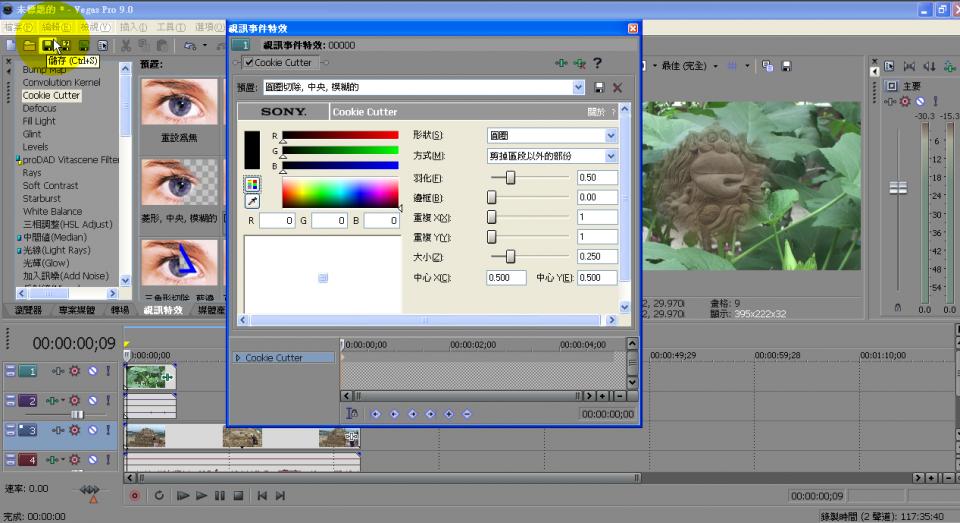Viewport: 960px width, 523px height.
Task: Save the current preset with disk icon
Action: 599,88
